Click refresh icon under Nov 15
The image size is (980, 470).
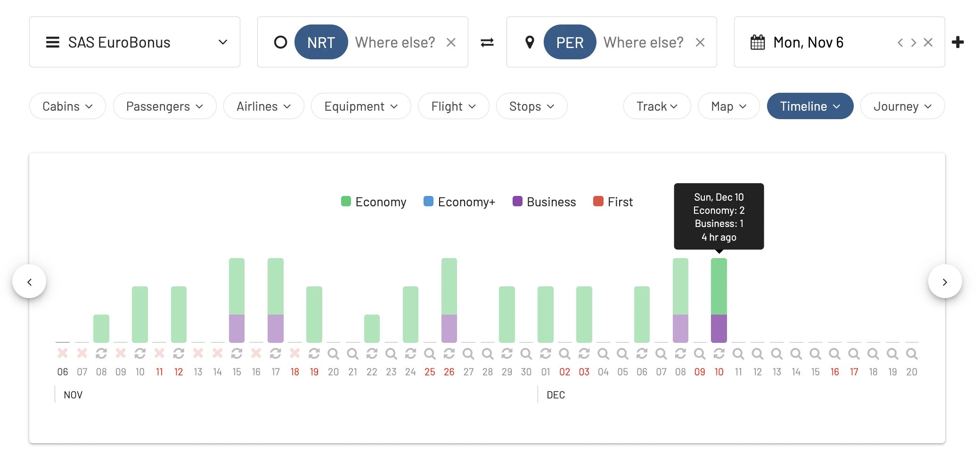pyautogui.click(x=237, y=353)
